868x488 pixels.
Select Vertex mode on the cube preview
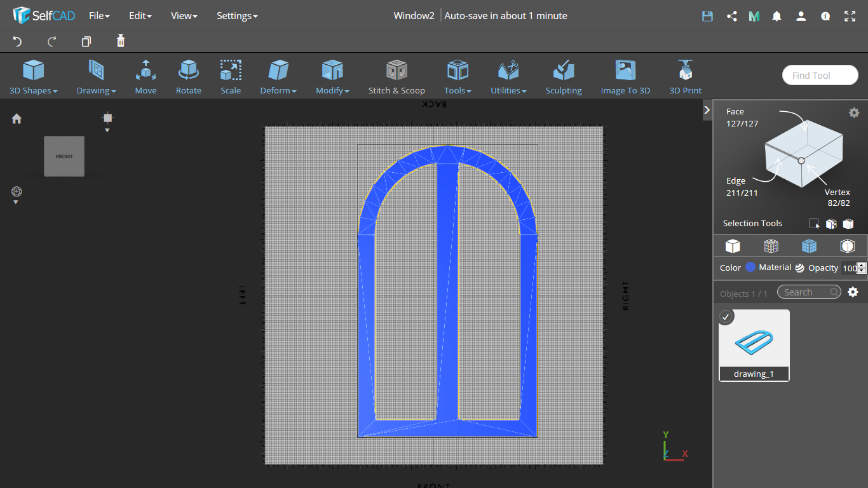837,192
